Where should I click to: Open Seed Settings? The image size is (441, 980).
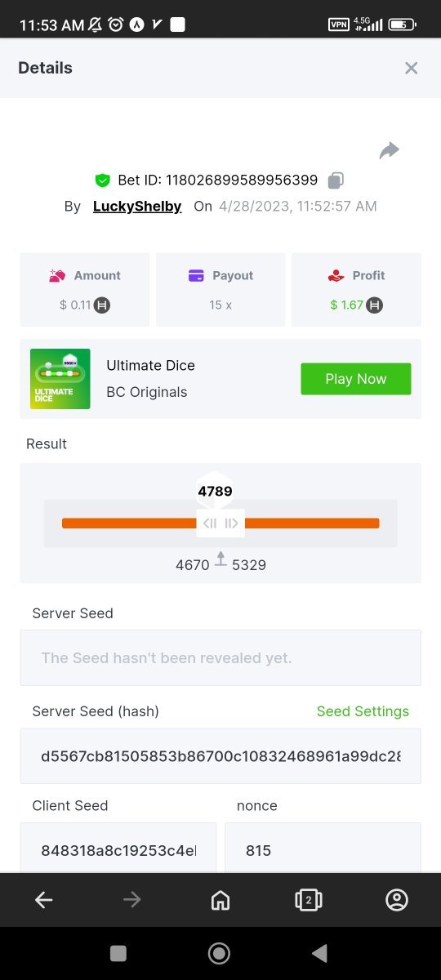pos(363,711)
